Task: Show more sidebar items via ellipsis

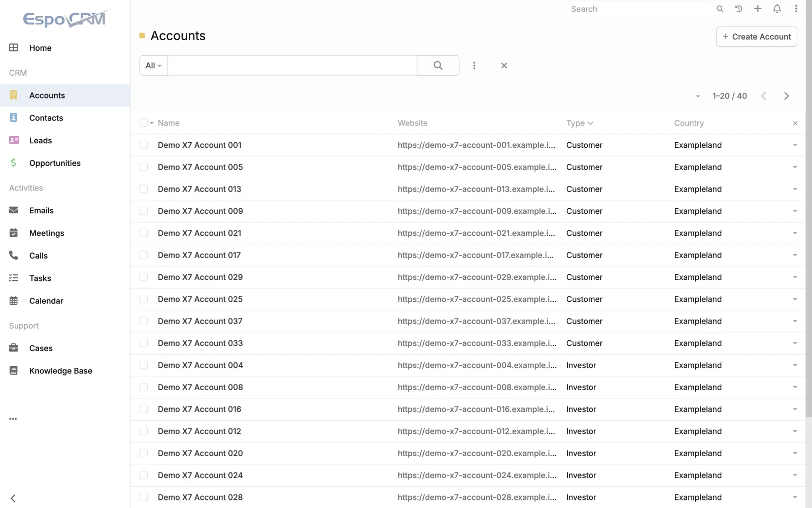Action: (13, 419)
